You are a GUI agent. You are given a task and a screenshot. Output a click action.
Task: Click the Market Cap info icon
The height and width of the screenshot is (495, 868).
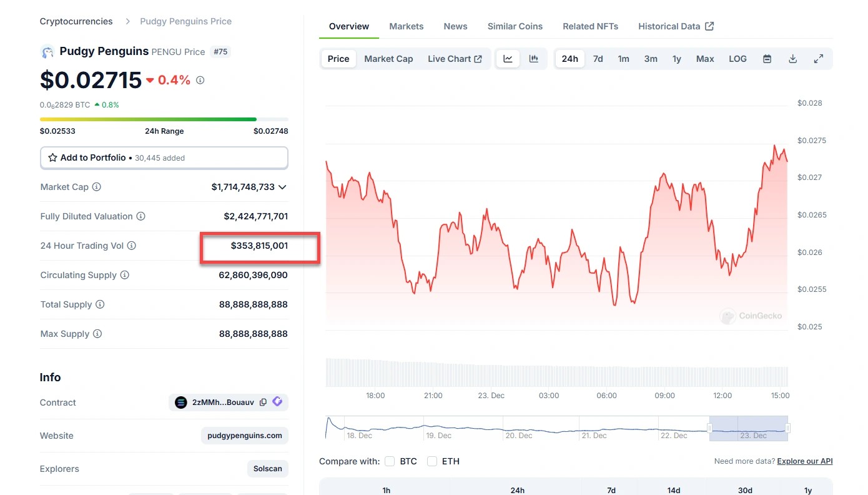(97, 187)
